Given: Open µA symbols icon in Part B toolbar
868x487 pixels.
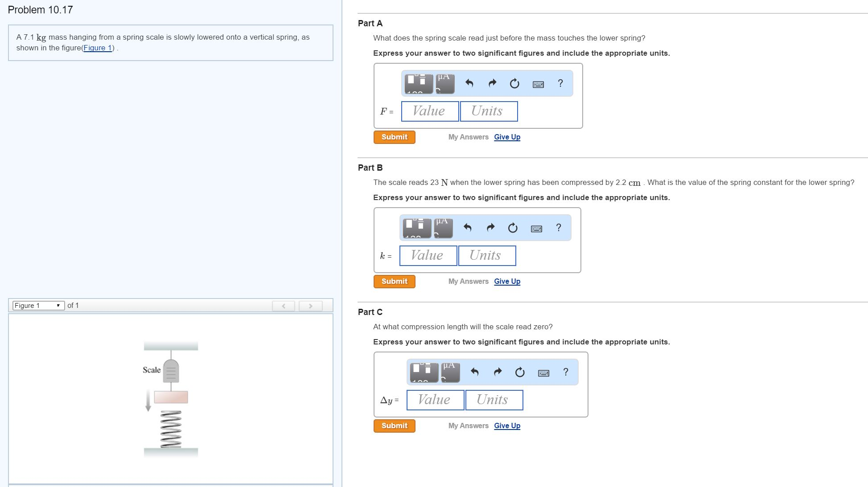Looking at the screenshot, I should coord(443,228).
